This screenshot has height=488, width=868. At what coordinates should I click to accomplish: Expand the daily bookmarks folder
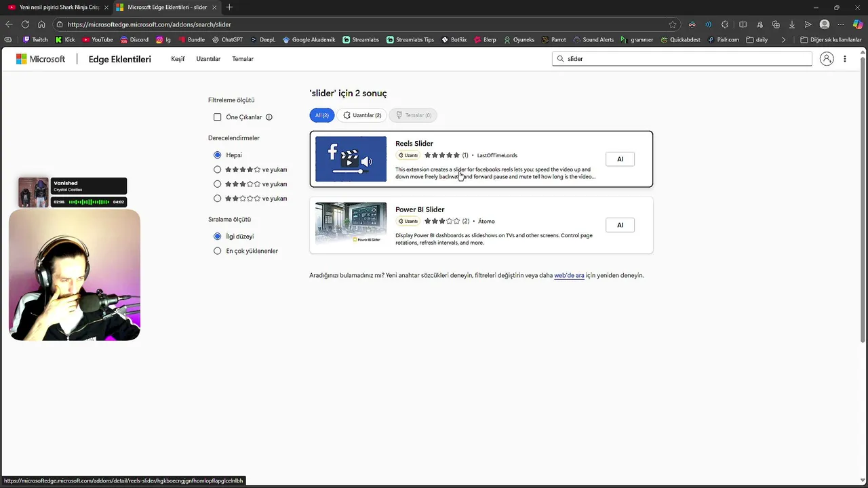pyautogui.click(x=757, y=40)
